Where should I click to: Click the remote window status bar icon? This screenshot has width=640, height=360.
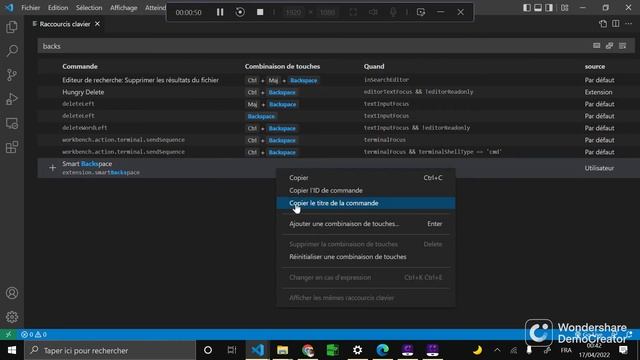(x=8, y=334)
